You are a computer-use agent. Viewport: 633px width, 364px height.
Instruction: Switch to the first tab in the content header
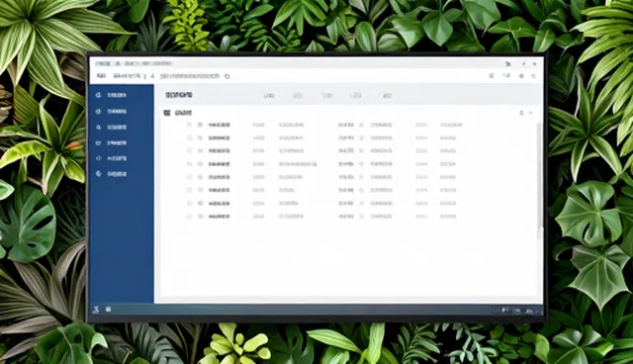pos(268,96)
